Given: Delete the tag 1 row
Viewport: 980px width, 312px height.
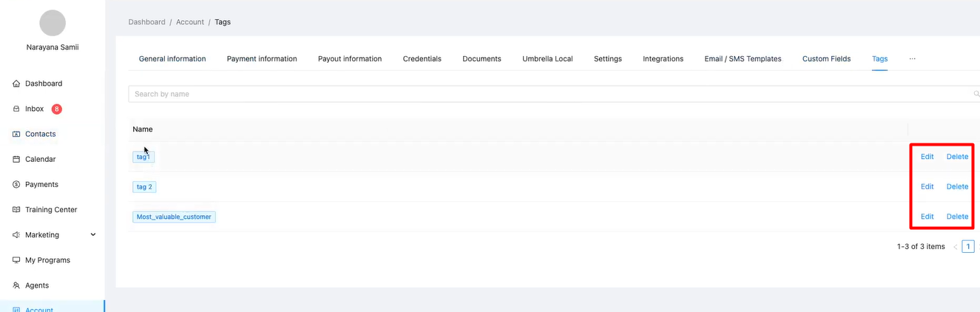Looking at the screenshot, I should [957, 157].
